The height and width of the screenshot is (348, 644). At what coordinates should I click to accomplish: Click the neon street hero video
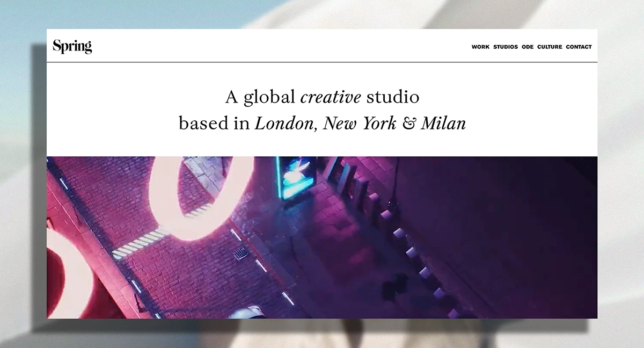(x=322, y=237)
